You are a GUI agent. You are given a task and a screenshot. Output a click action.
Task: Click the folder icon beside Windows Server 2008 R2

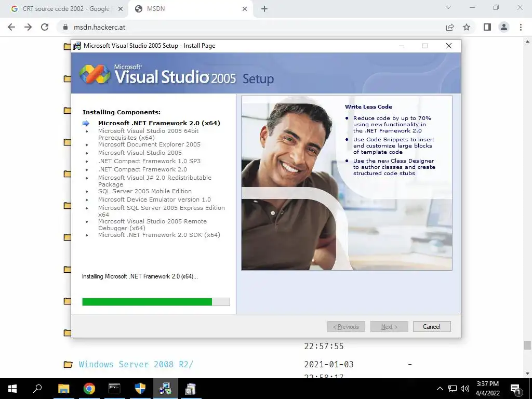click(x=68, y=364)
